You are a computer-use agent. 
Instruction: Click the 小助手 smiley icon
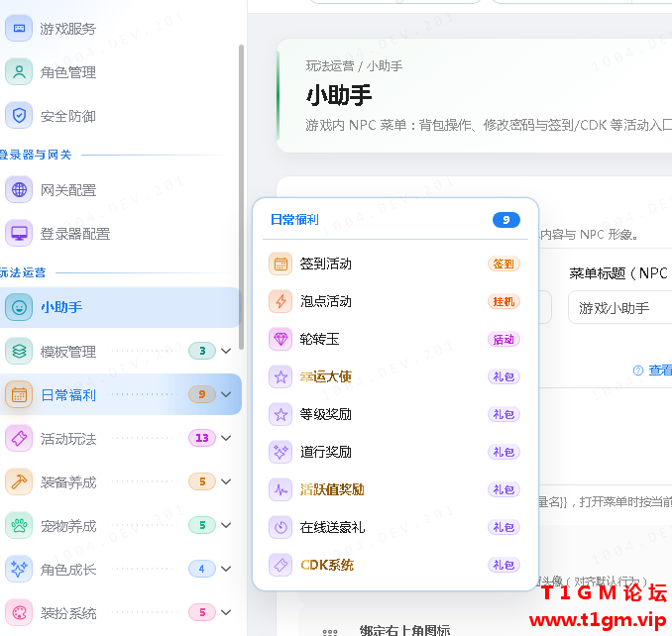(x=19, y=307)
